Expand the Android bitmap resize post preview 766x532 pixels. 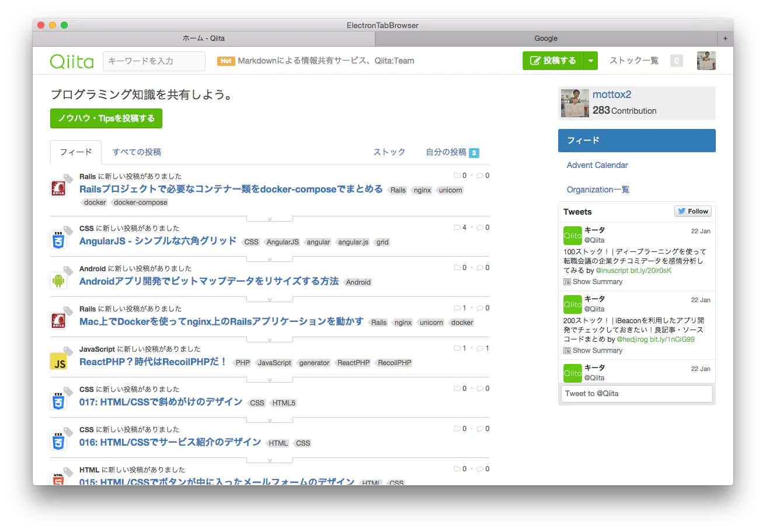click(x=270, y=299)
